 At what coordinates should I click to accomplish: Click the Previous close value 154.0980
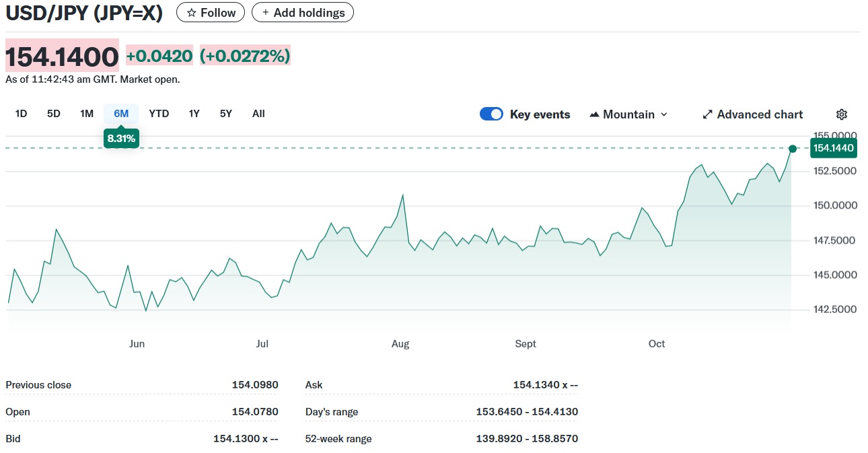pos(255,385)
